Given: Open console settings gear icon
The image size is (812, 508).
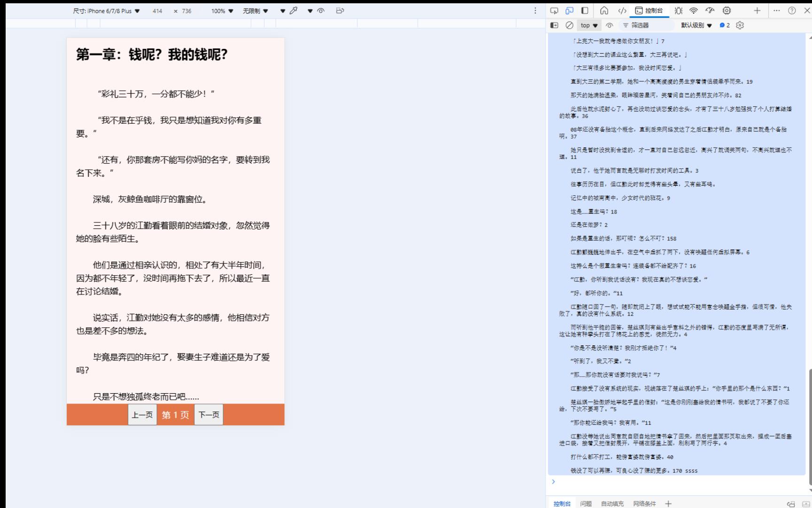Looking at the screenshot, I should click(740, 25).
